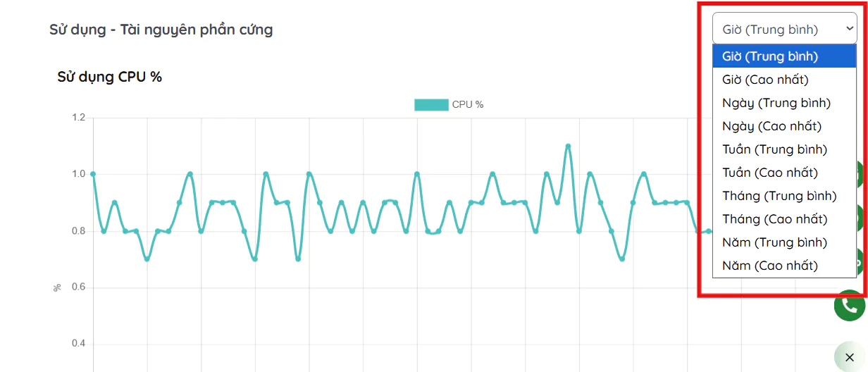
Task: Pick the "Ngày (Trung bình)" option
Action: pos(776,103)
